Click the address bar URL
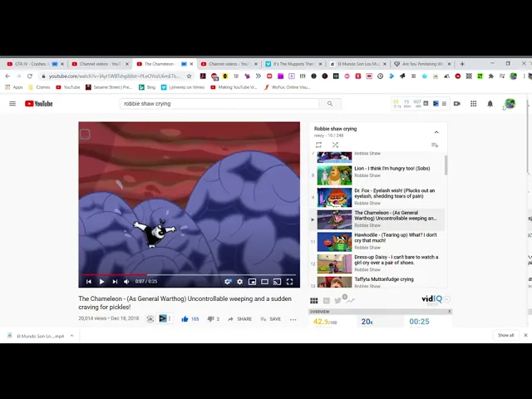This screenshot has width=532, height=399. pyautogui.click(x=115, y=76)
